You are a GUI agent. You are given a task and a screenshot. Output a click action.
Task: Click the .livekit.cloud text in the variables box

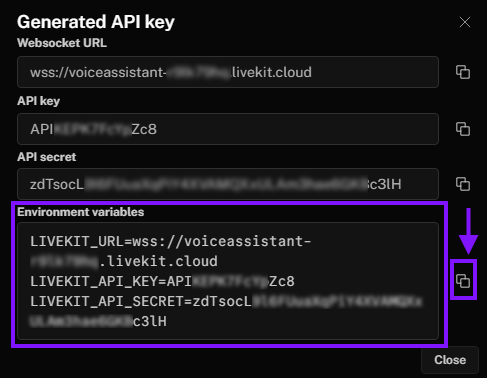pos(159,261)
